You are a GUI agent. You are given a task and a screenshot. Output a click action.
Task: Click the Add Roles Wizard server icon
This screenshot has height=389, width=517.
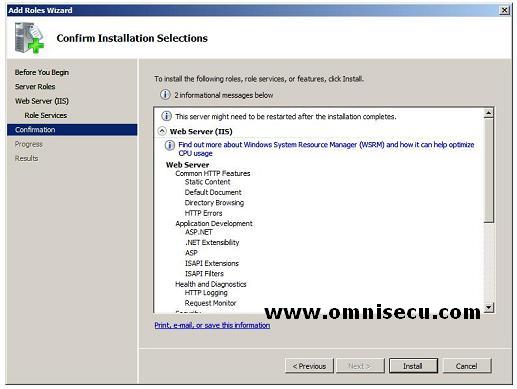(x=29, y=38)
